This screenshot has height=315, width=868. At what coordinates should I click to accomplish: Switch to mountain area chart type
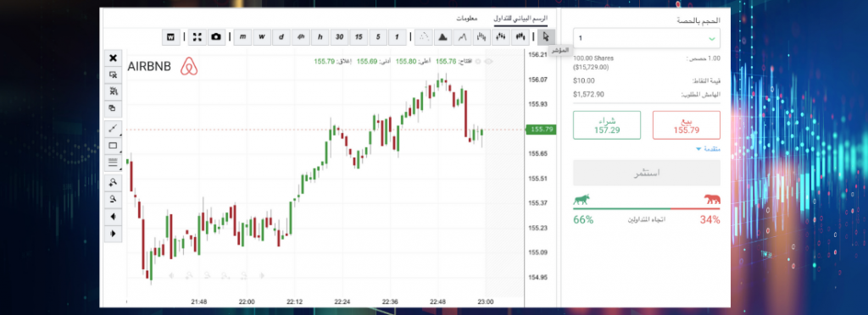point(442,37)
